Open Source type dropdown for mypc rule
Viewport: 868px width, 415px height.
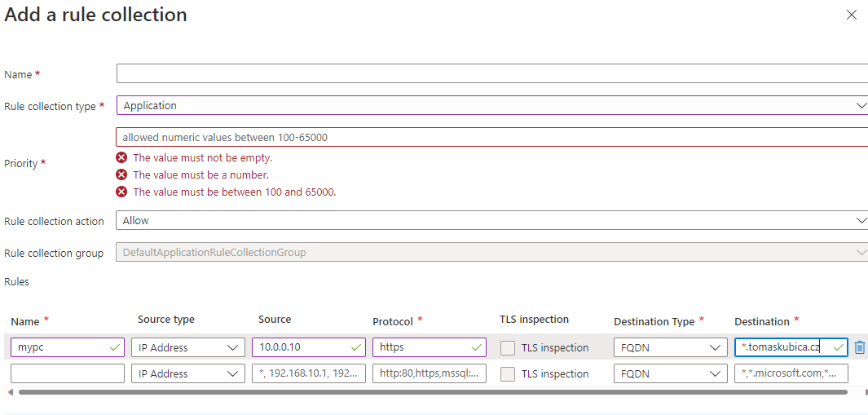click(187, 347)
